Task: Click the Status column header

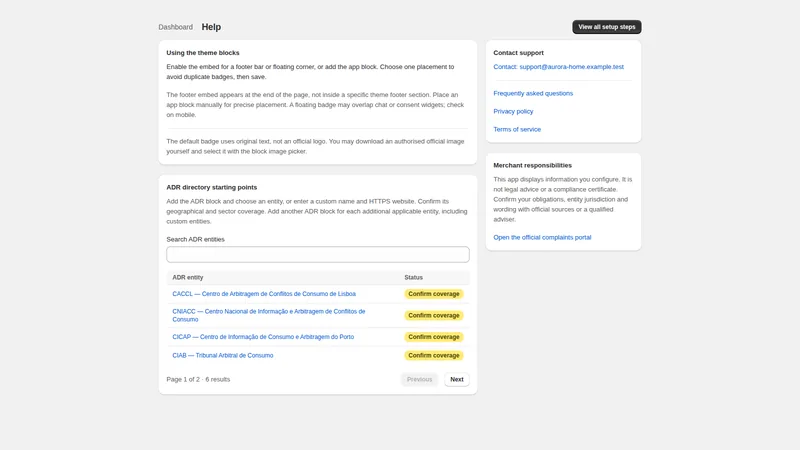Action: coord(413,278)
